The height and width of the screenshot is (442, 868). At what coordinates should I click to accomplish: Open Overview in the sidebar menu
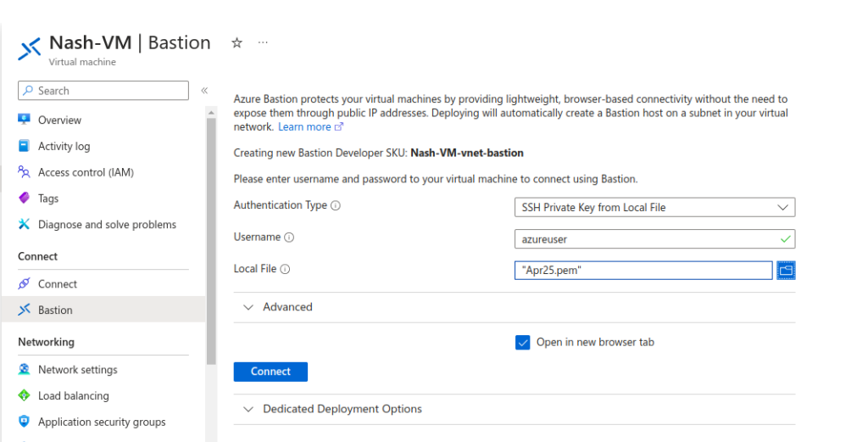59,120
